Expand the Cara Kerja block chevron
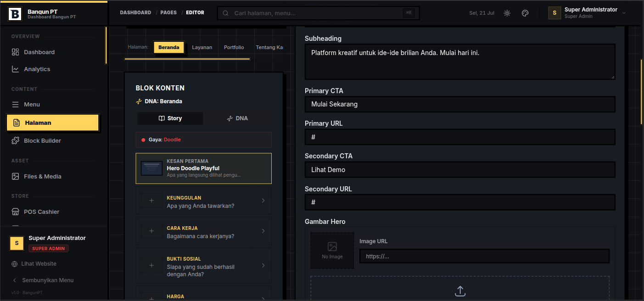 pyautogui.click(x=263, y=231)
